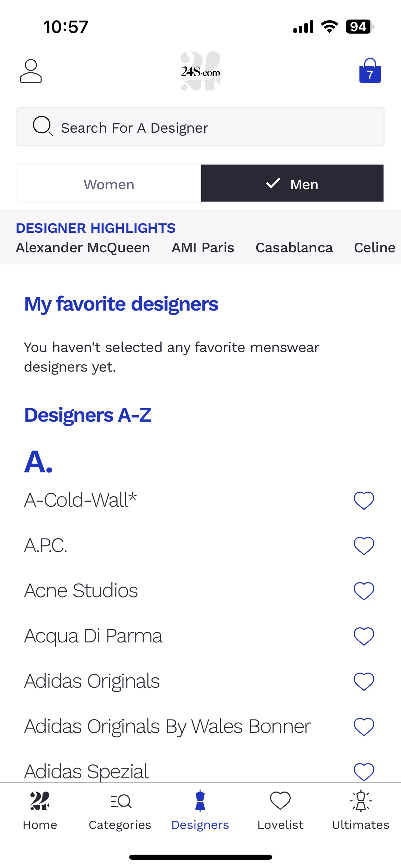The height and width of the screenshot is (868, 401).
Task: Open Alexander McQueen designer highlight
Action: click(83, 248)
